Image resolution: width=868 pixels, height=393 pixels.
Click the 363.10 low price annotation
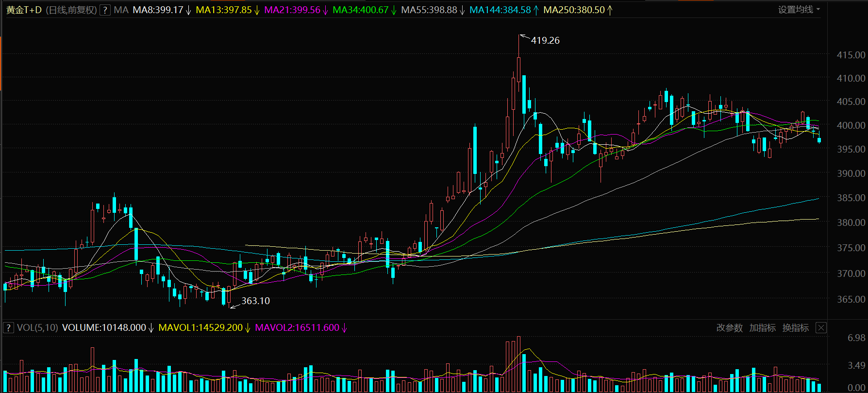point(255,301)
